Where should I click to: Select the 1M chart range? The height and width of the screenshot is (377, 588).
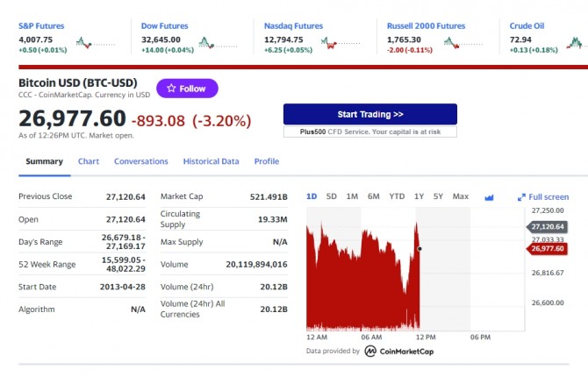click(x=352, y=196)
